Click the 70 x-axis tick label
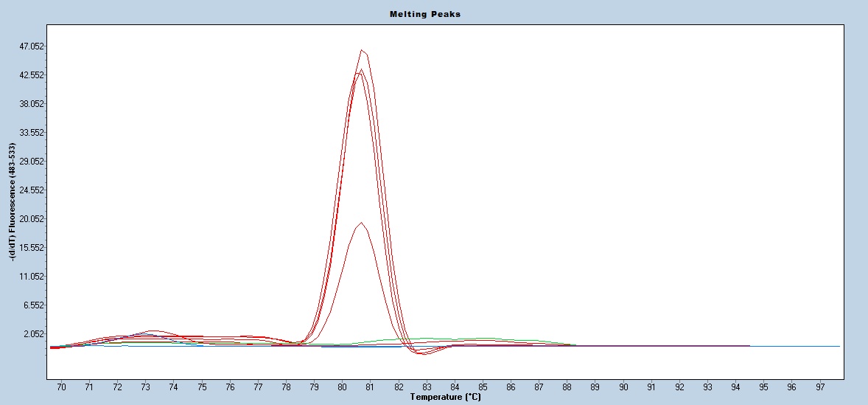 [61, 387]
